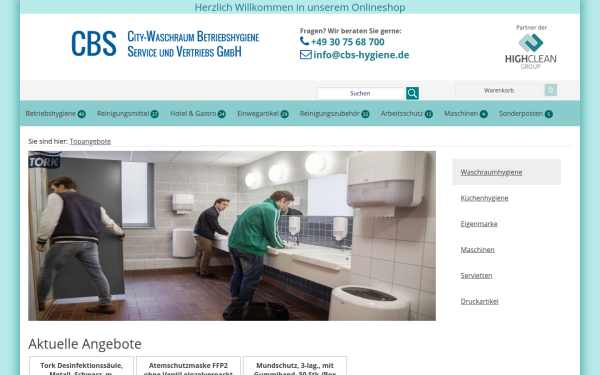Open the Betriebshygiene menu

(55, 114)
